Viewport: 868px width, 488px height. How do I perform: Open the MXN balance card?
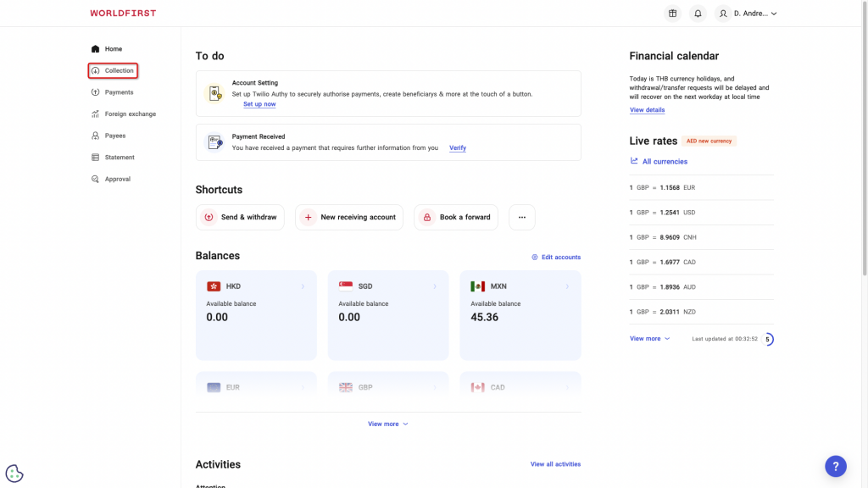pyautogui.click(x=520, y=315)
